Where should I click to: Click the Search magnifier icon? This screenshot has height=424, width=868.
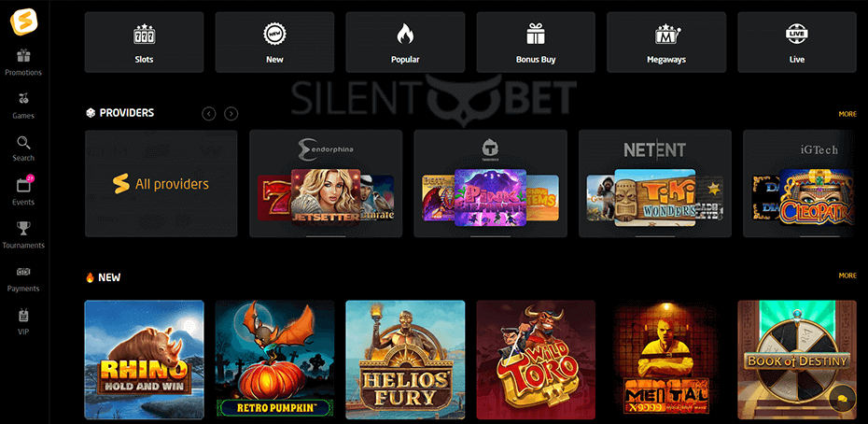23,143
